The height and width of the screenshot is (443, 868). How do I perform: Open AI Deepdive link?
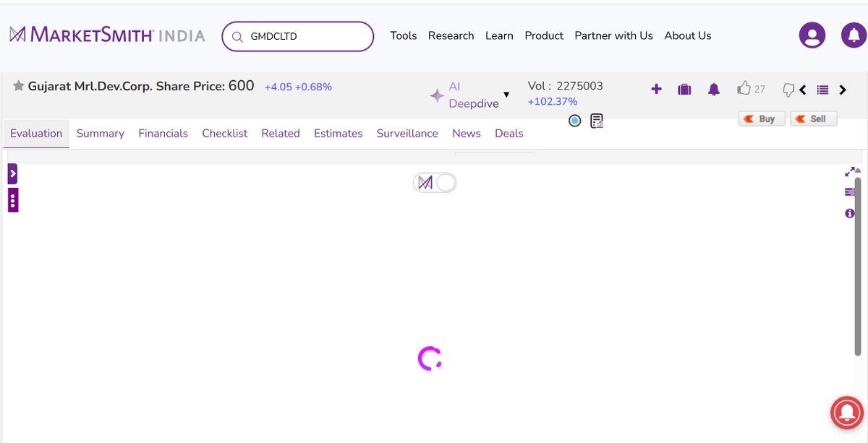[x=474, y=95]
